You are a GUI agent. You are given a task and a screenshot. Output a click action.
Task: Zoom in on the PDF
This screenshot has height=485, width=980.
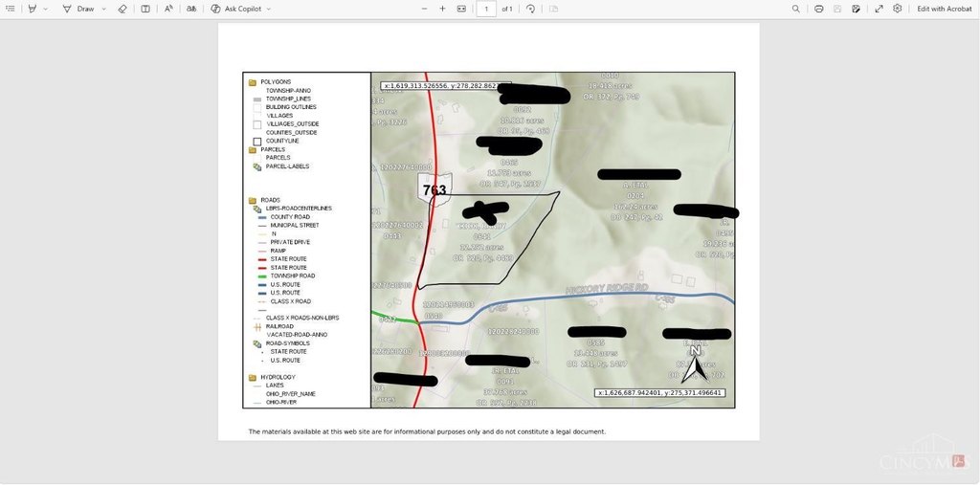[442, 9]
